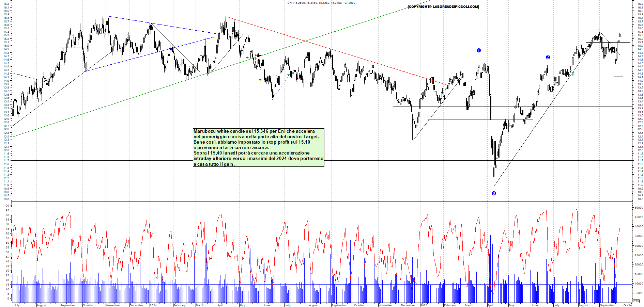Click the 10000 volume axis label

click(639, 284)
